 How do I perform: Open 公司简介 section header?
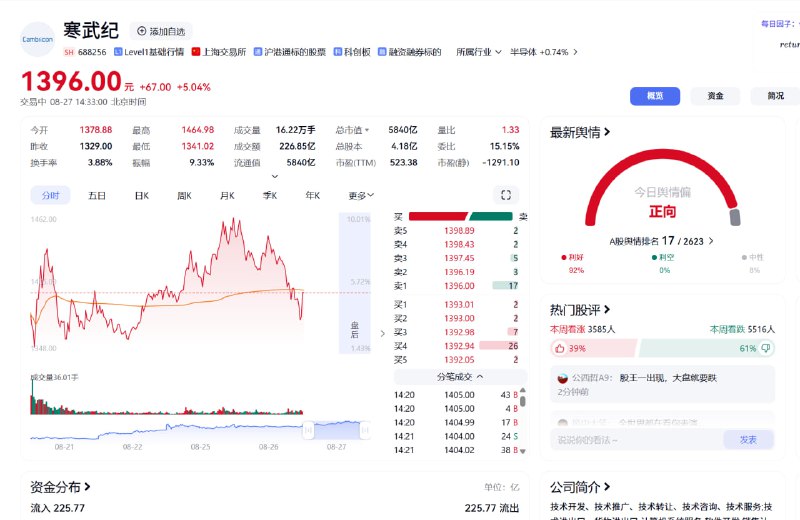pyautogui.click(x=580, y=487)
